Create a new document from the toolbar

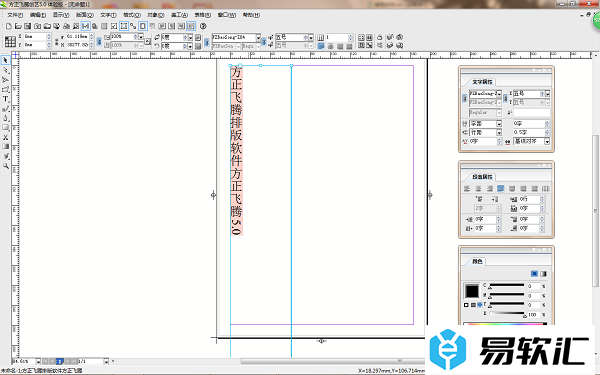(9, 26)
